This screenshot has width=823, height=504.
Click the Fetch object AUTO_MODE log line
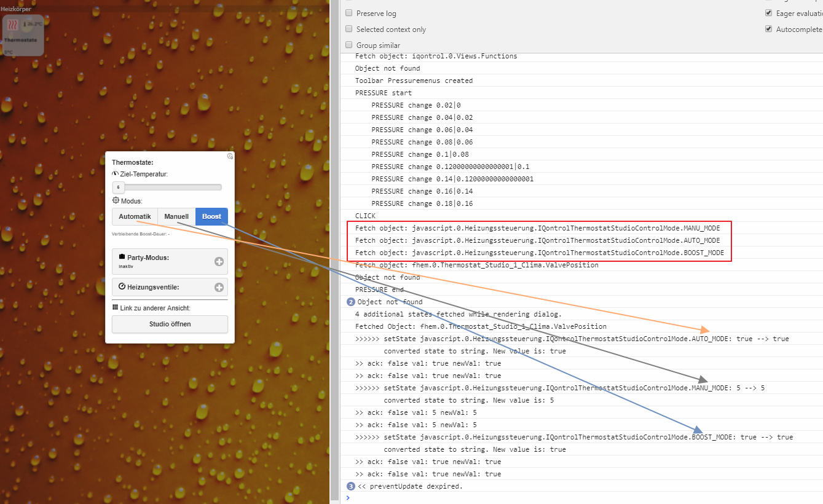click(537, 240)
